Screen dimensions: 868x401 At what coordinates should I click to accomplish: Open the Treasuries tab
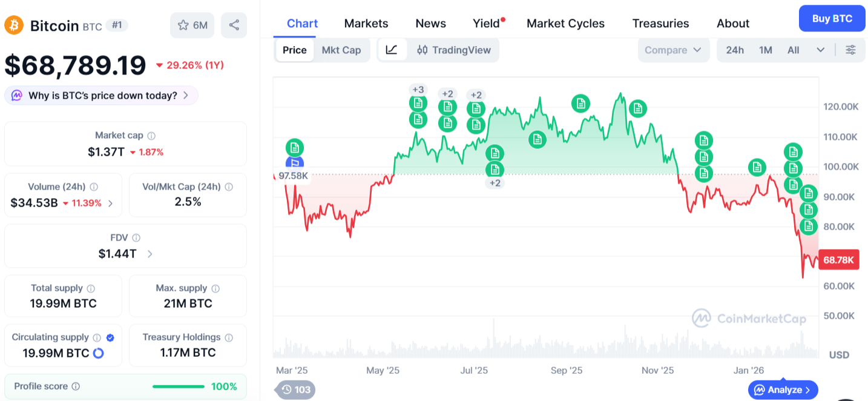pyautogui.click(x=660, y=23)
